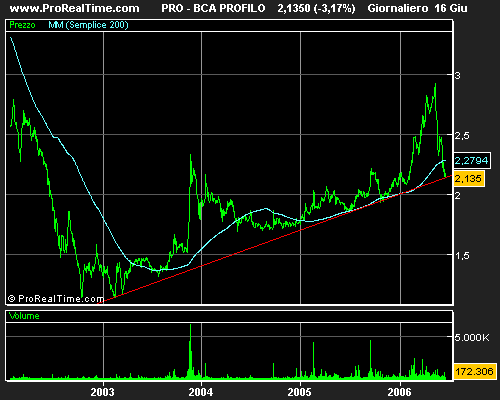Click the 2,1350 (-3,17%) quote in header
The width and height of the screenshot is (500, 400).
[316, 8]
